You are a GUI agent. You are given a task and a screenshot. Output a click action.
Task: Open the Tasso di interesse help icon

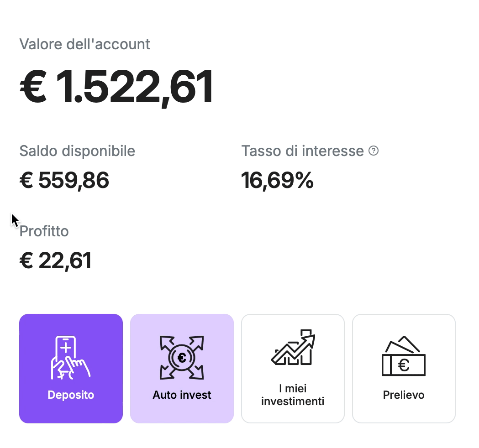374,151
